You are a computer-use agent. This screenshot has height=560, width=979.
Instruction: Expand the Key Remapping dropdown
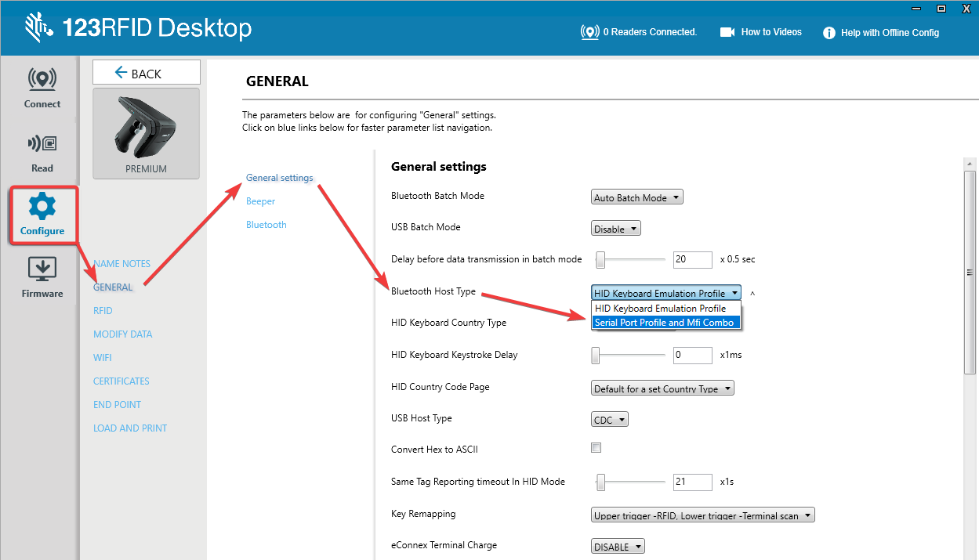[703, 515]
